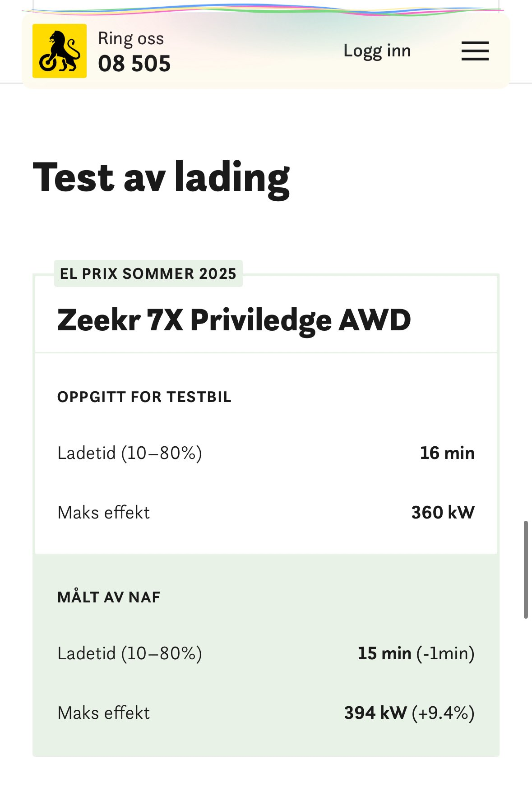Click the claimed Maks effekt label
532x810 pixels.
pos(103,513)
